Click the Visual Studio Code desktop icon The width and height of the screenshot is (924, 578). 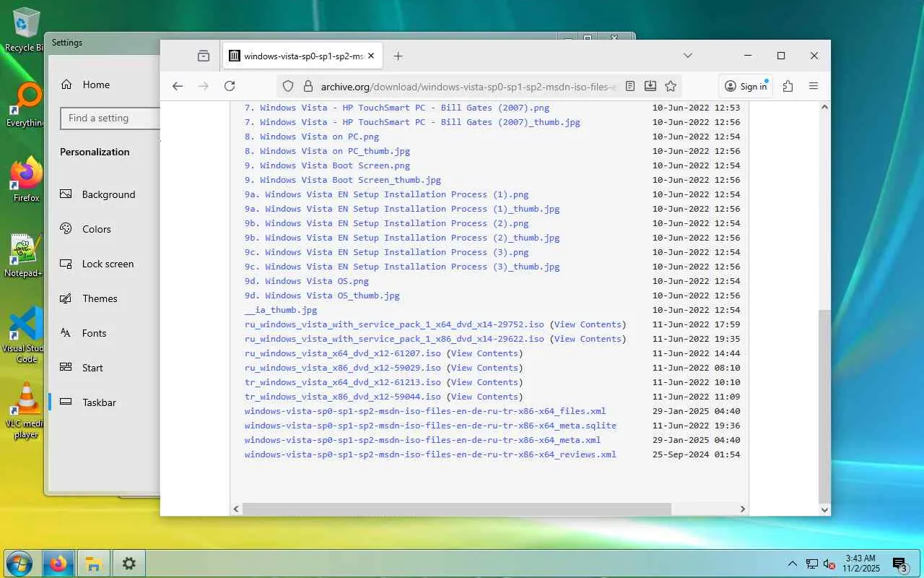[x=25, y=335]
